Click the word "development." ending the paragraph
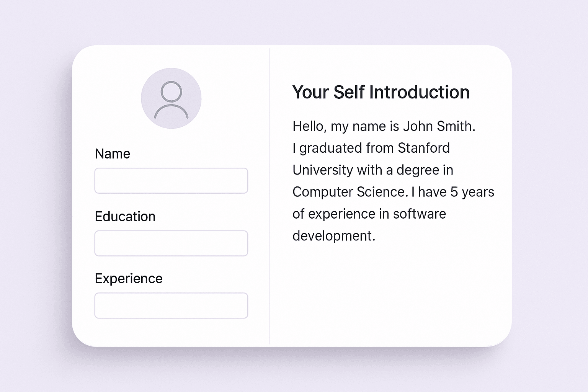Viewport: 588px width, 392px height. point(334,236)
